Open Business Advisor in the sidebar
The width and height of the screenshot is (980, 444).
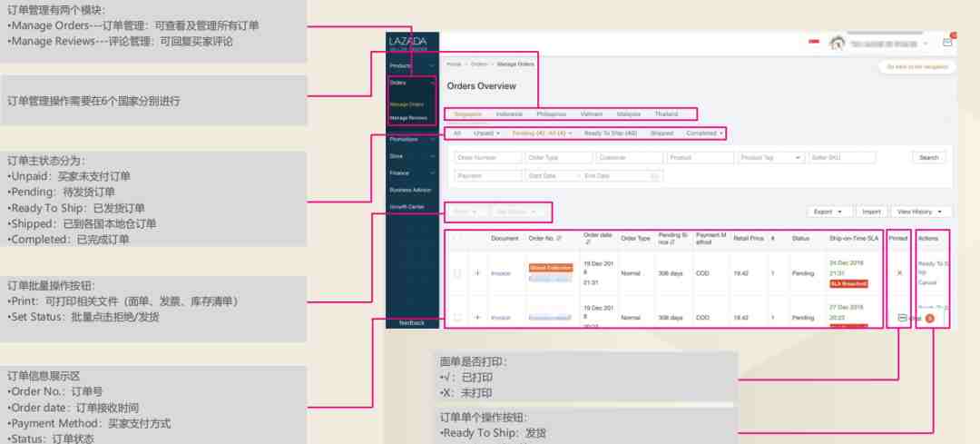tap(410, 190)
